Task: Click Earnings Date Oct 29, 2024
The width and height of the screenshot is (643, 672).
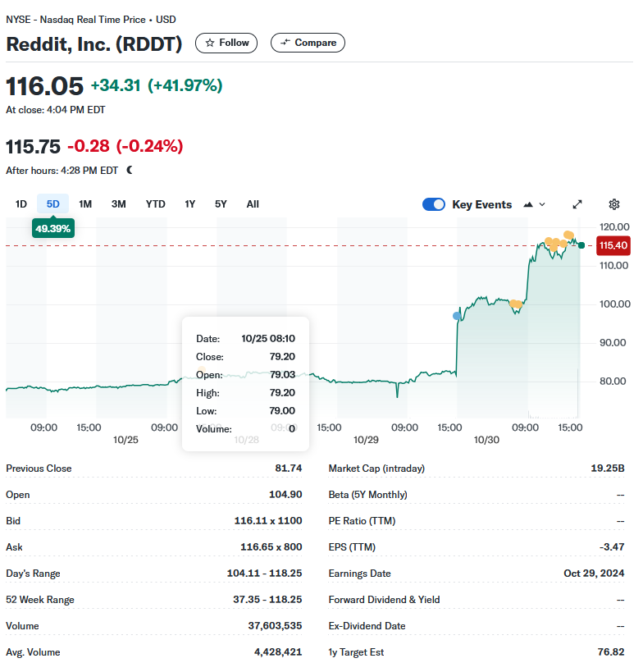Action: tap(594, 573)
